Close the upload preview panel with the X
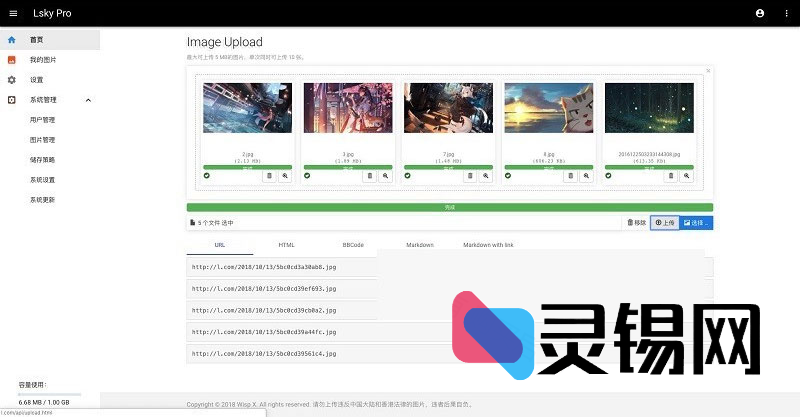Viewport: 800px width, 417px height. tap(708, 70)
